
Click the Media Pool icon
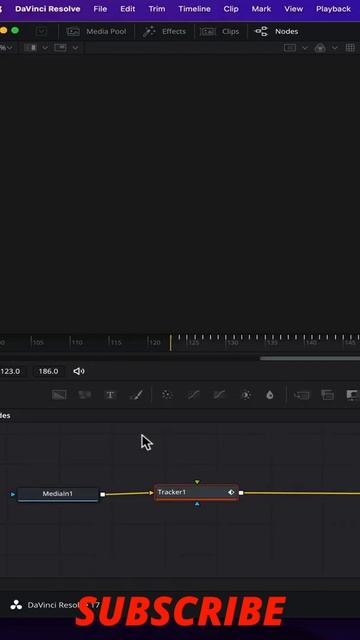(73, 31)
